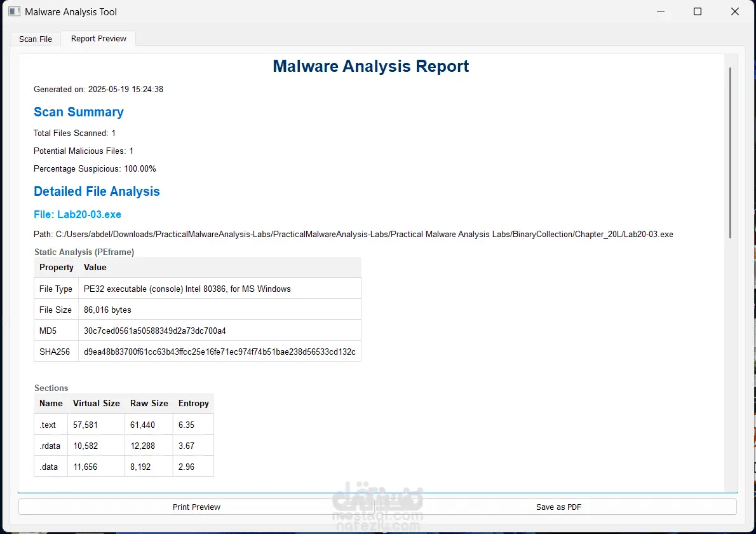Minimize the Malware Analysis Tool window

661,11
